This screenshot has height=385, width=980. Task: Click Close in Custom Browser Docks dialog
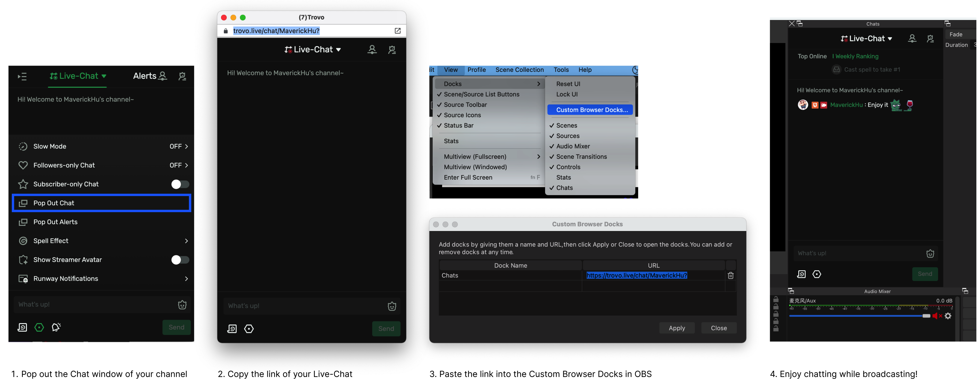(718, 328)
